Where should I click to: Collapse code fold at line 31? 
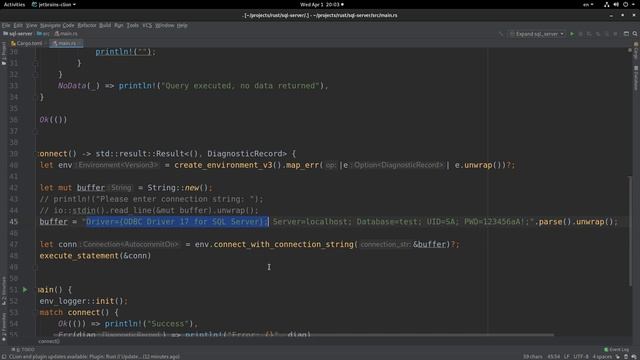36,63
